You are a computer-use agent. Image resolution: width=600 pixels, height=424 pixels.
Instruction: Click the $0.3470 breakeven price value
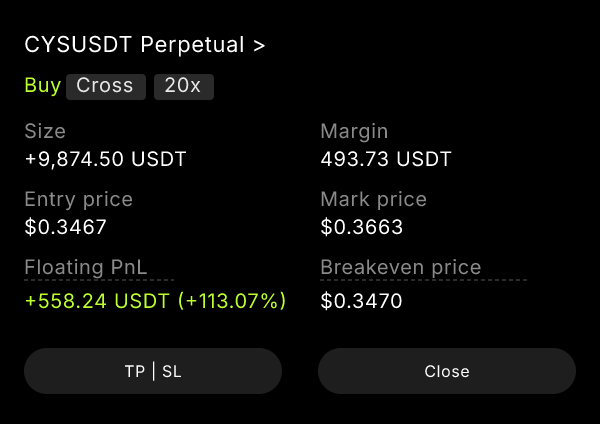(x=361, y=301)
